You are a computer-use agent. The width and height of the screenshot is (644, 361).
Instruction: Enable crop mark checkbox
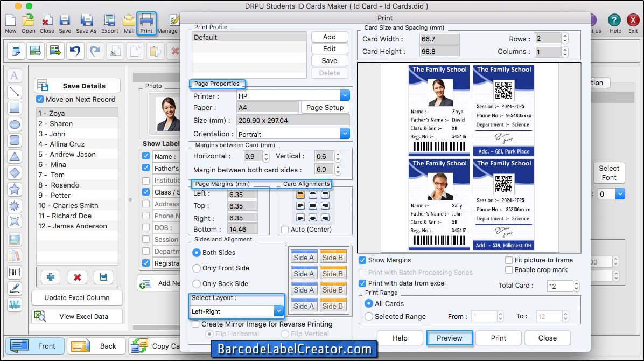508,270
